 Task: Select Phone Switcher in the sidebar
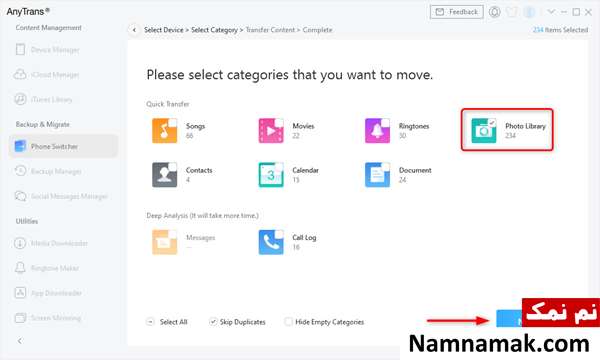63,146
